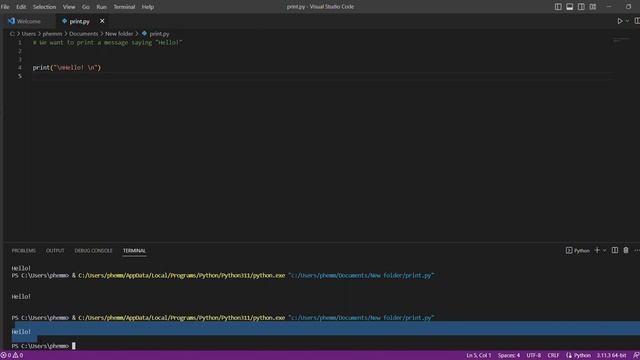Viewport: 640px width, 360px height.
Task: Open the customize layout icon
Action: click(593, 7)
